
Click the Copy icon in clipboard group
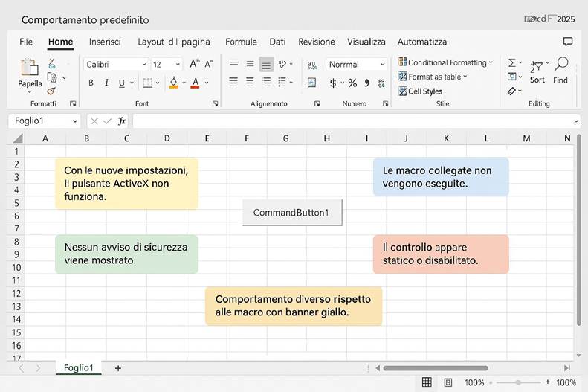tap(52, 77)
